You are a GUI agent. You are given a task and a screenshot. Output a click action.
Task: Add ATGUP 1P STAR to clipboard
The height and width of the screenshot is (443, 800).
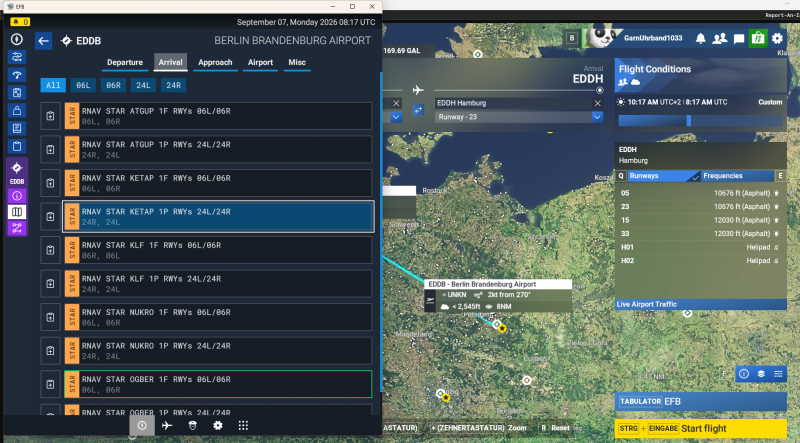pyautogui.click(x=51, y=150)
